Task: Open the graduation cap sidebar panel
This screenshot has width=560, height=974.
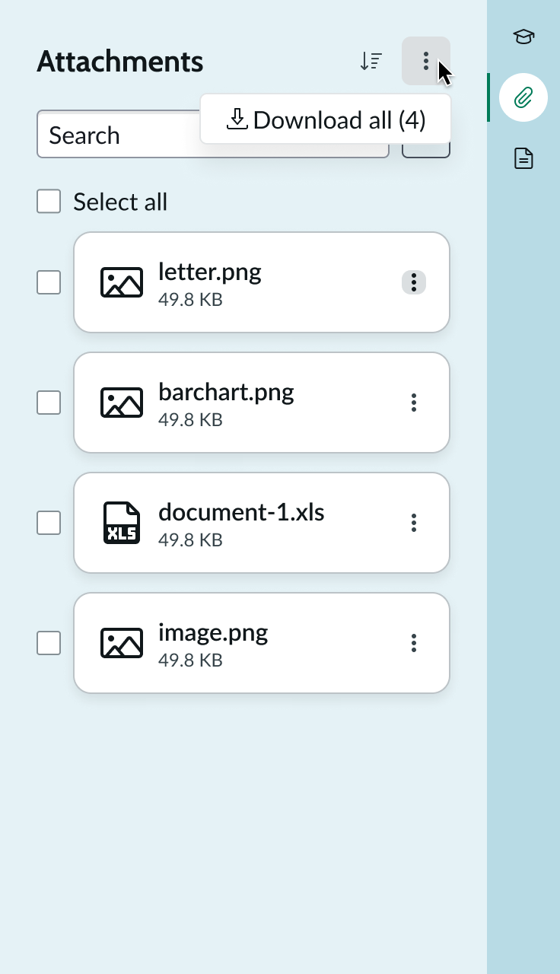Action: pyautogui.click(x=523, y=37)
